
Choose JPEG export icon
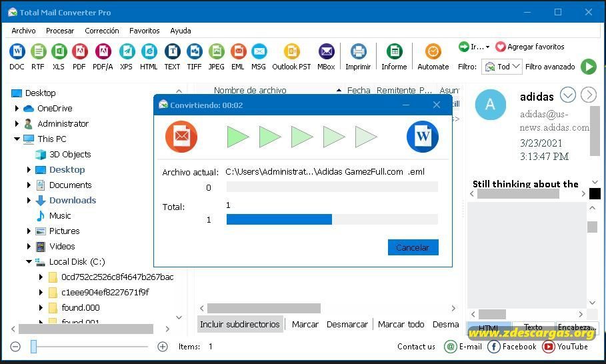click(x=217, y=51)
